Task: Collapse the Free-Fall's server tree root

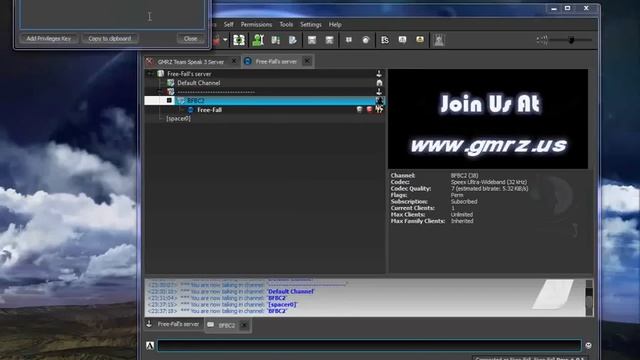Action: coord(150,74)
